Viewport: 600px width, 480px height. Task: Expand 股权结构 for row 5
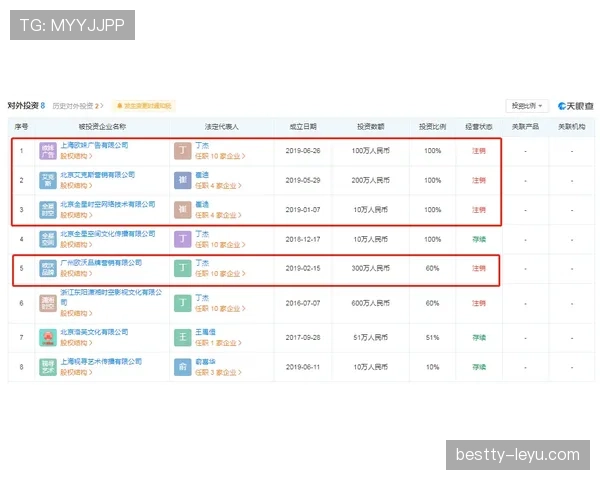point(76,274)
